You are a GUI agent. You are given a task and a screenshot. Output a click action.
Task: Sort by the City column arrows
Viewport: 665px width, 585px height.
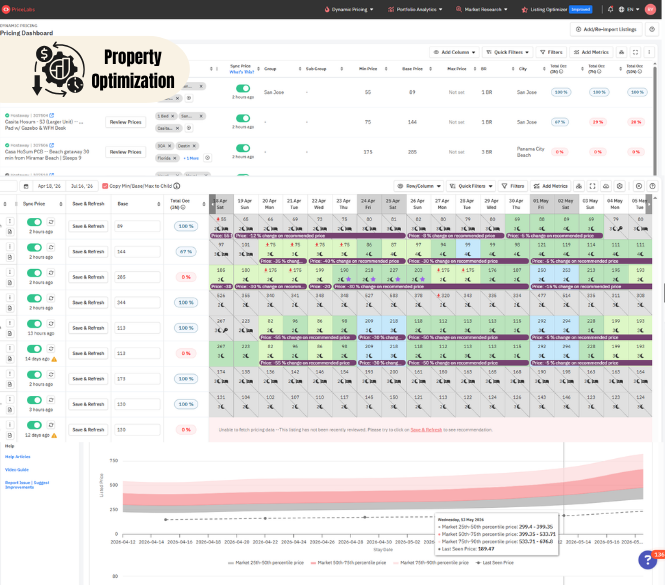[x=544, y=69]
